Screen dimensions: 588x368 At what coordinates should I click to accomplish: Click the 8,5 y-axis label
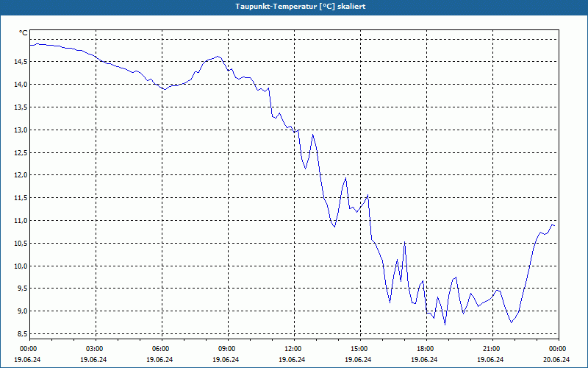point(22,334)
